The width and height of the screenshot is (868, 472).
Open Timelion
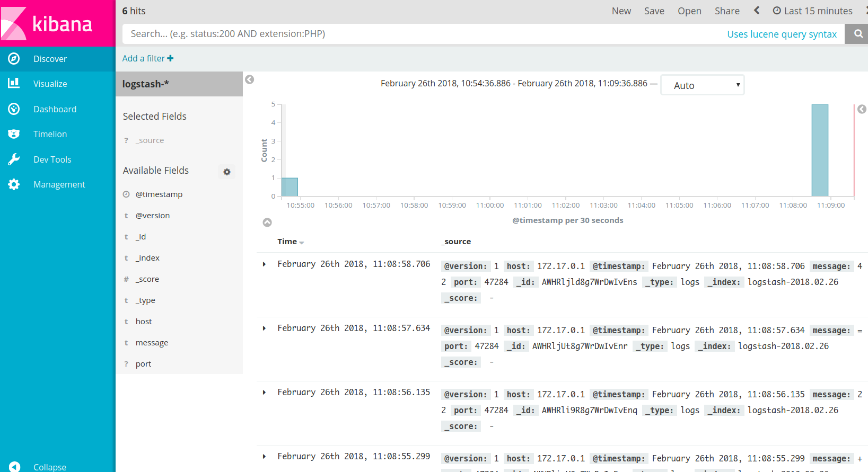(x=58, y=134)
